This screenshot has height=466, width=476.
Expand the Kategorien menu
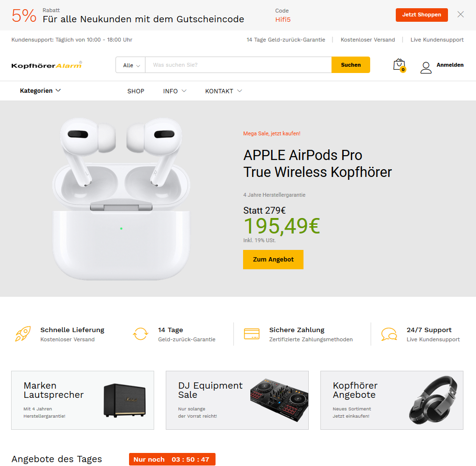point(41,90)
